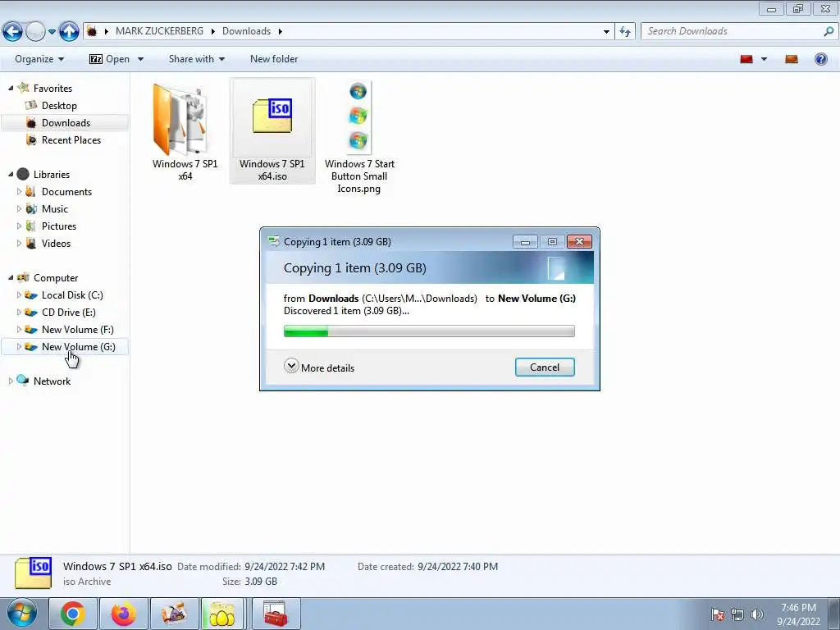The width and height of the screenshot is (840, 630).
Task: Click the ISO icon in details pane
Action: [x=33, y=573]
